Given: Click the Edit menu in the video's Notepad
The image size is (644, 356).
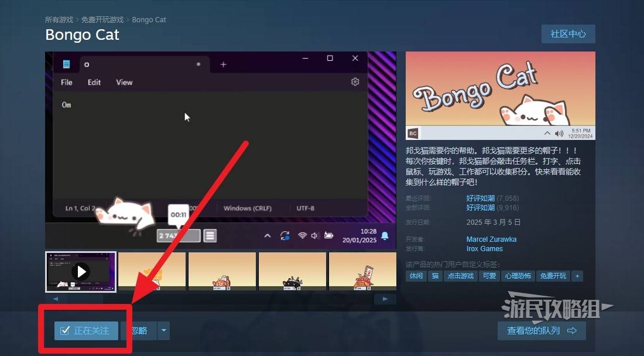Looking at the screenshot, I should [94, 82].
